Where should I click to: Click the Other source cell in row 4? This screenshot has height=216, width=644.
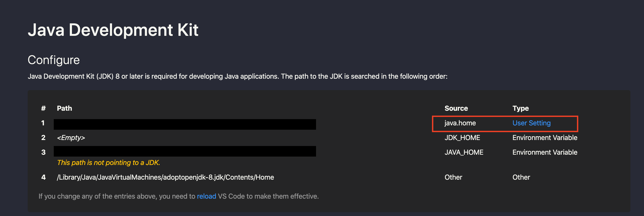(x=453, y=177)
